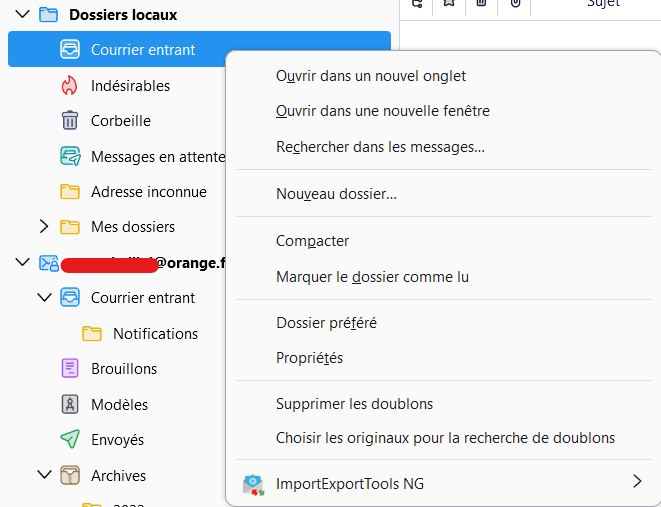Click the starred column header icon
The width and height of the screenshot is (661, 507).
449,3
